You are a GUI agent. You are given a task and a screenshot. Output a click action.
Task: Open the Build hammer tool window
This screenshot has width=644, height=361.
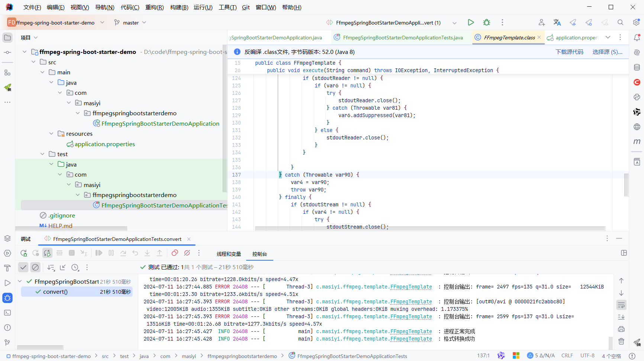tap(7, 268)
